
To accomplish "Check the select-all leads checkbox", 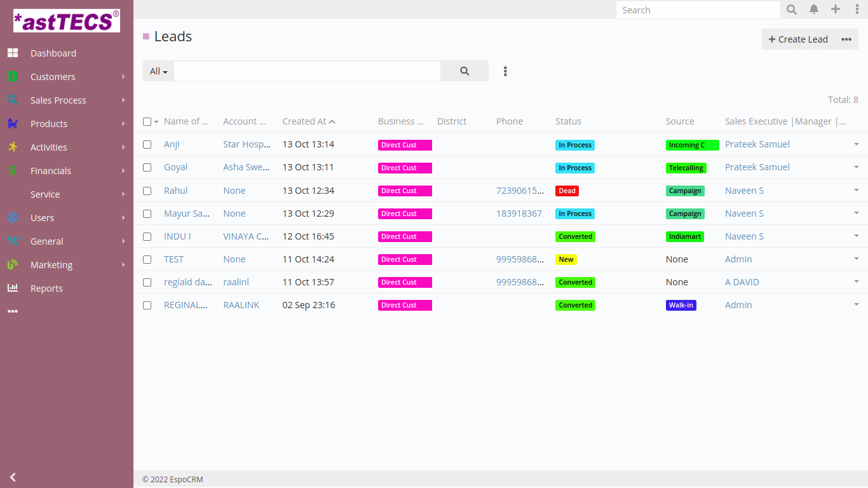I will (147, 121).
